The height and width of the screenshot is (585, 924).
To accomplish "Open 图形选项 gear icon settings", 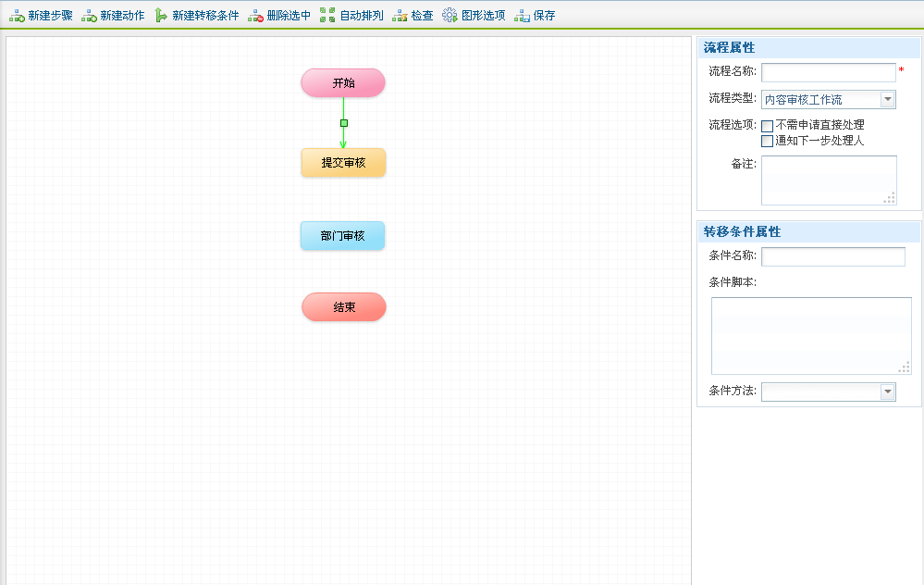I will pos(450,16).
